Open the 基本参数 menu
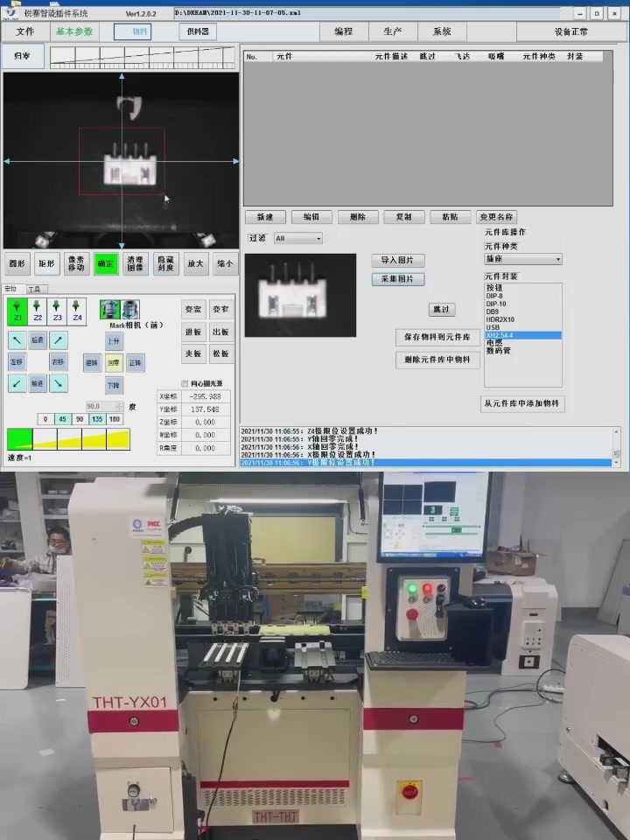The width and height of the screenshot is (630, 840). click(x=74, y=31)
